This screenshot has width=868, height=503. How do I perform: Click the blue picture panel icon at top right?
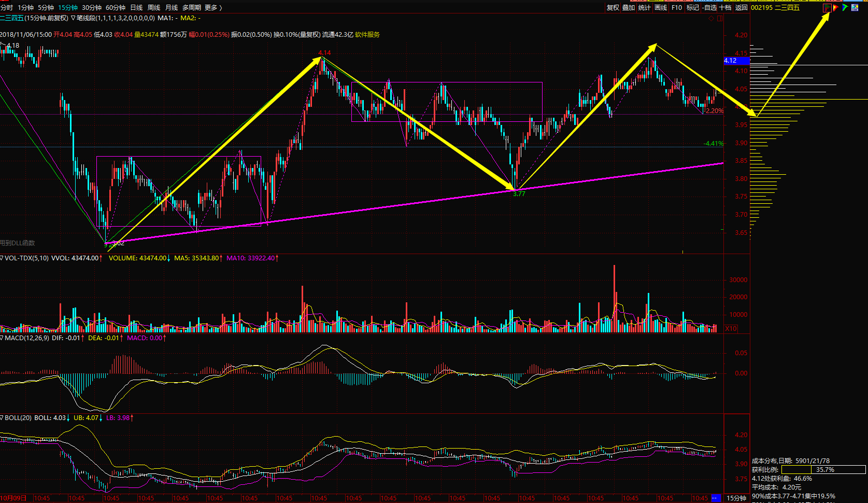(855, 8)
